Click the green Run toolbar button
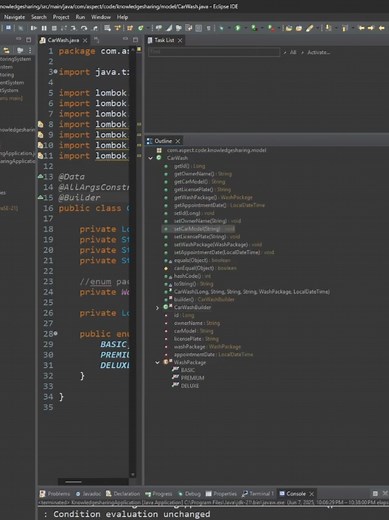 pos(237,28)
